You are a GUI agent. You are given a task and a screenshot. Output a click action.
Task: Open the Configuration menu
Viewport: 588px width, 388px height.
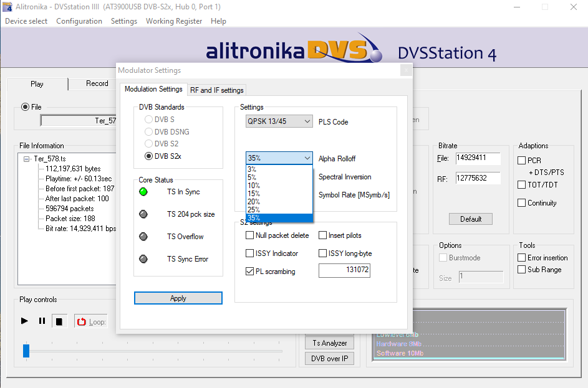point(79,21)
